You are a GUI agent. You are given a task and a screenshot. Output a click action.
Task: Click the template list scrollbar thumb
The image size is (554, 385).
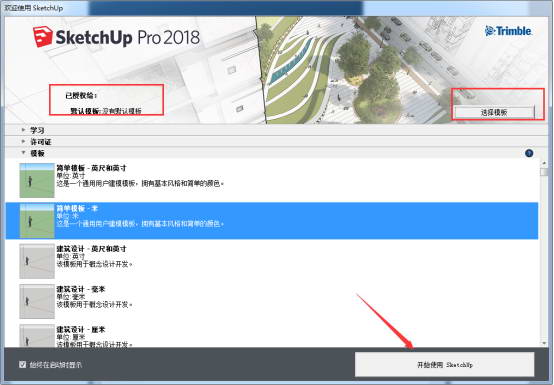pos(544,172)
